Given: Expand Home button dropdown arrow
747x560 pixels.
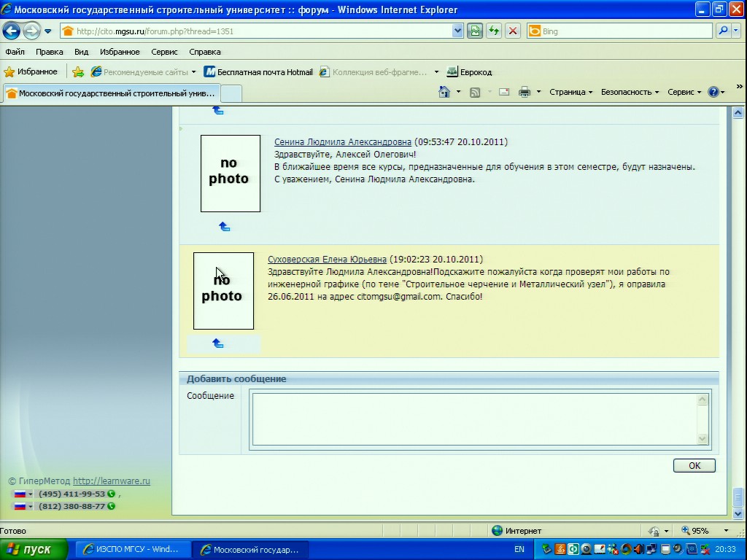Looking at the screenshot, I should 458,92.
